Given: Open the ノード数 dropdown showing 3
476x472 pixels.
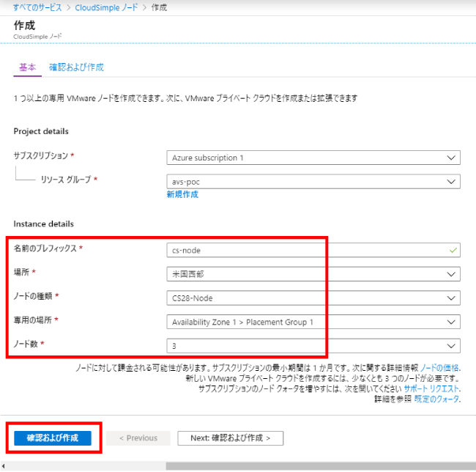Looking at the screenshot, I should (x=313, y=346).
